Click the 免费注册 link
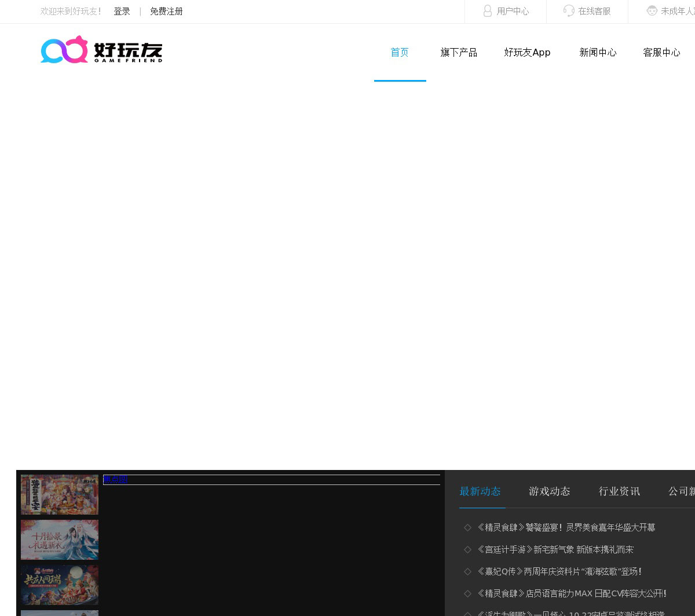 coord(166,12)
